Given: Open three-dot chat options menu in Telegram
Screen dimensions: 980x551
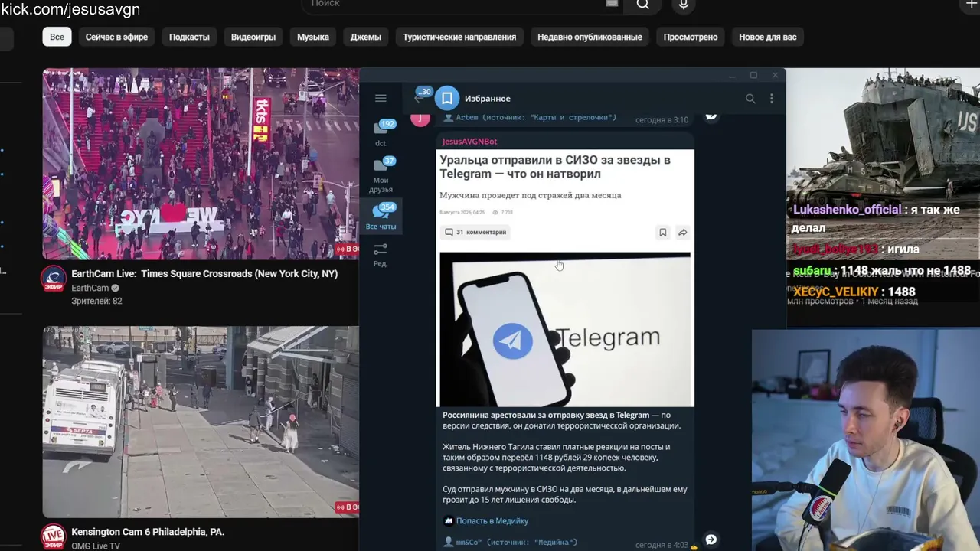Looking at the screenshot, I should (772, 98).
